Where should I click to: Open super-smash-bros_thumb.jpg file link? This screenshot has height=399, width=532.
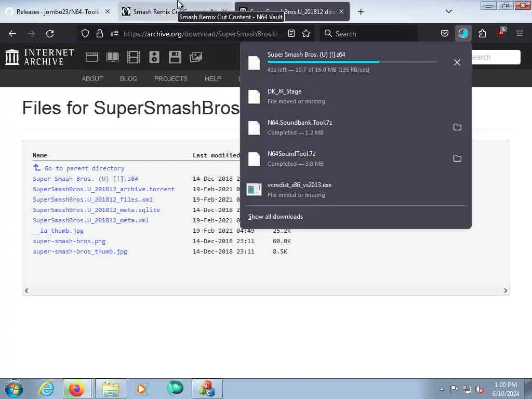pyautogui.click(x=80, y=251)
